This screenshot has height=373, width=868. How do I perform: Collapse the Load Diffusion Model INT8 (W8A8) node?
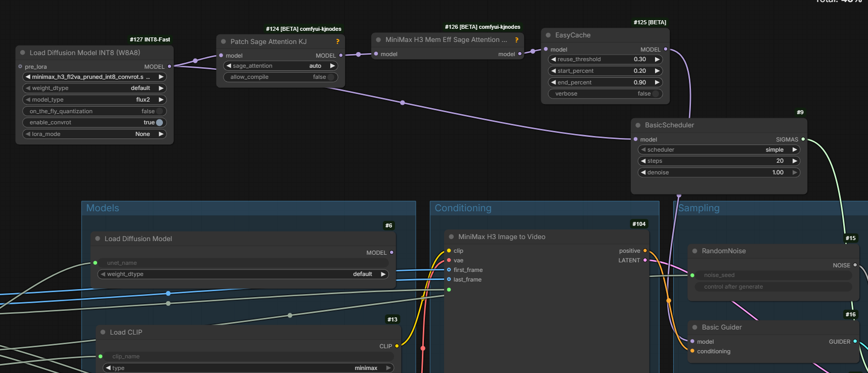click(x=23, y=53)
